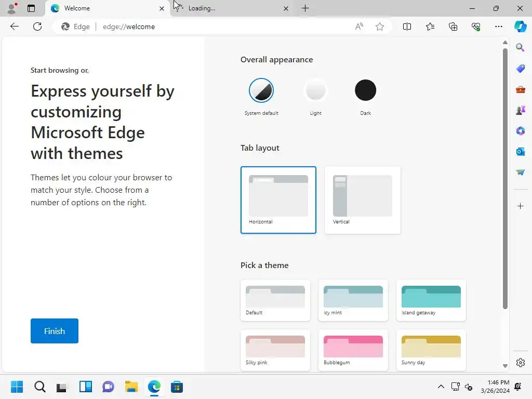532x399 pixels.
Task: Open split screen view
Action: [x=407, y=26]
